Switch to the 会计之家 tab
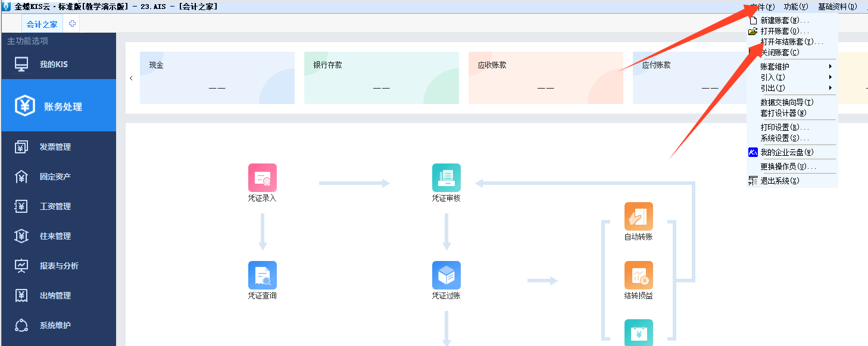 (42, 24)
